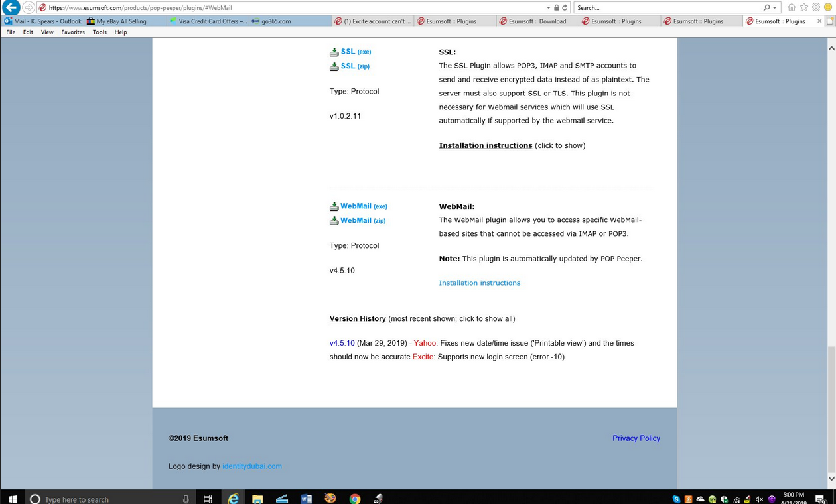This screenshot has height=504, width=836.
Task: Click the browser Forward arrow button
Action: point(29,7)
